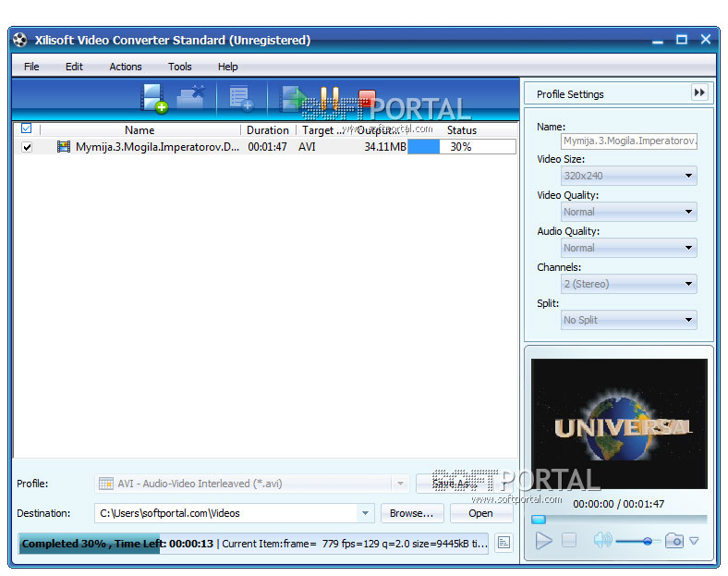Pause the conversion with the pause icon

pos(330,99)
